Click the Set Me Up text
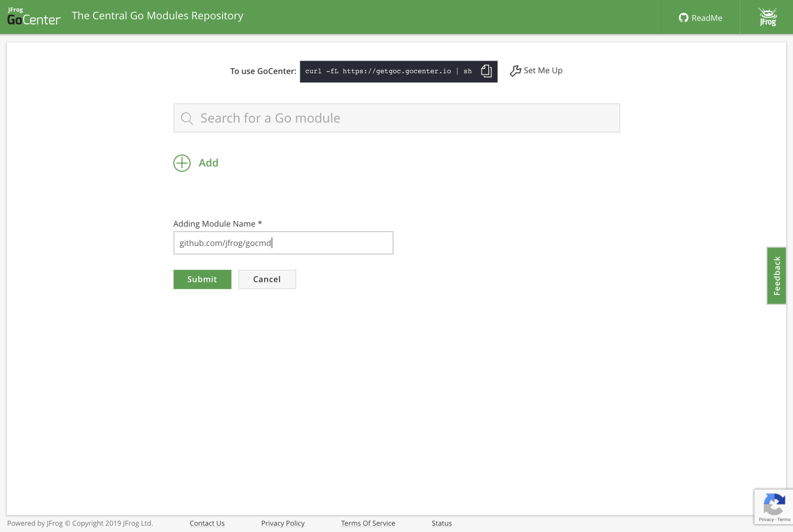Image resolution: width=793 pixels, height=532 pixels. (x=543, y=71)
